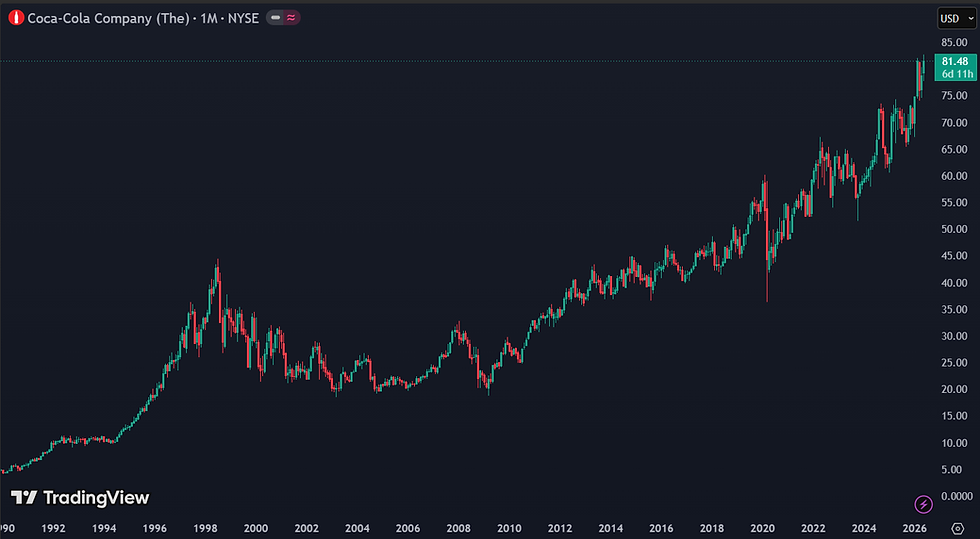Click the 2020 time axis label
The image size is (980, 539).
[762, 529]
